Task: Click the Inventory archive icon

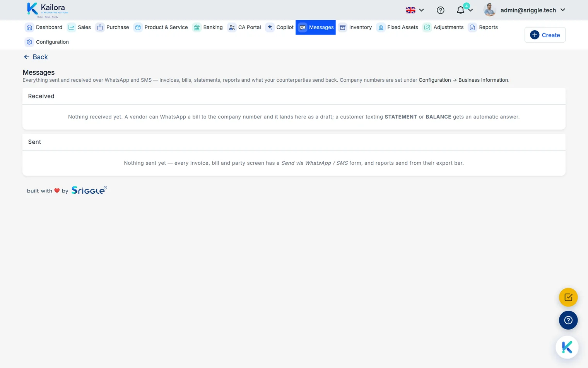Action: pyautogui.click(x=343, y=28)
